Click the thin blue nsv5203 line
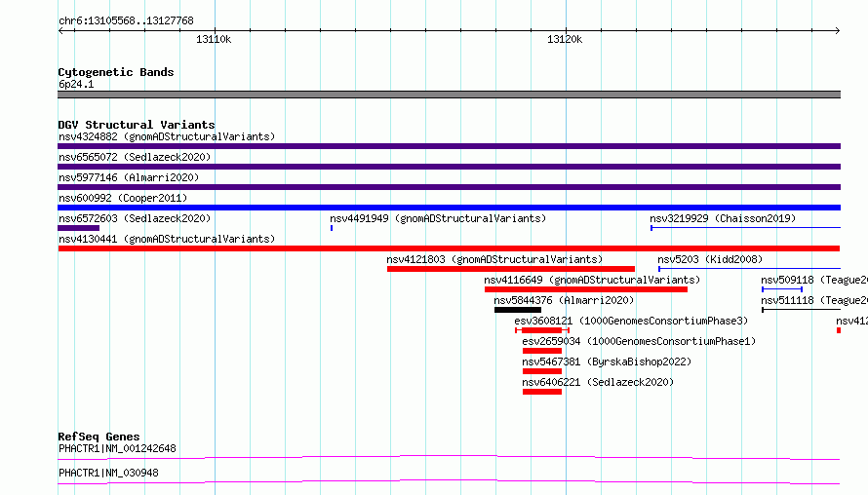868x495 pixels. [750, 269]
